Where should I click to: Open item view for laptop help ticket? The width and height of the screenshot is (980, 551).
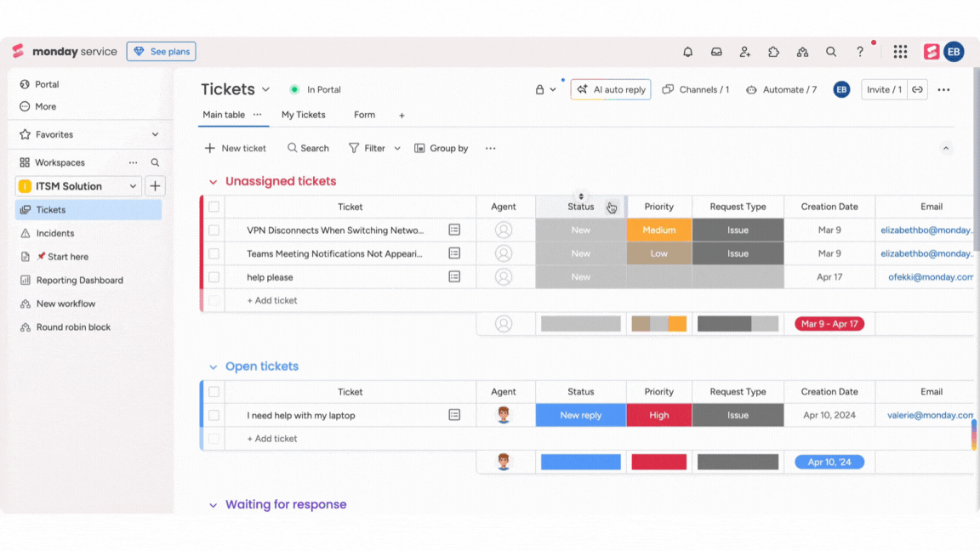coord(454,415)
